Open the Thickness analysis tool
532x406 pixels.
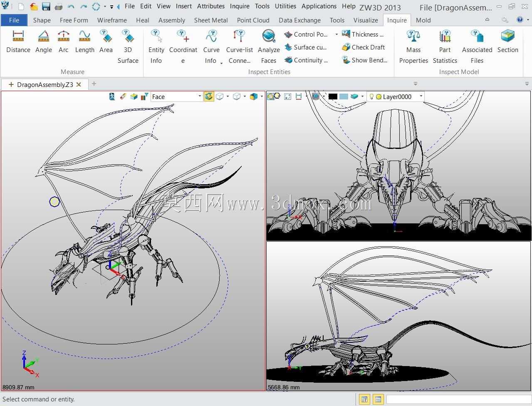point(363,34)
